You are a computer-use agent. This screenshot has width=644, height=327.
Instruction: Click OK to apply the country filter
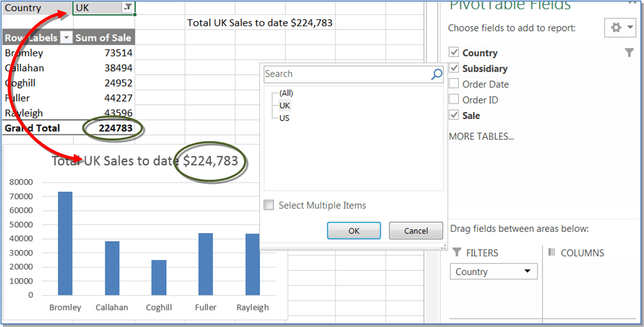pyautogui.click(x=354, y=230)
